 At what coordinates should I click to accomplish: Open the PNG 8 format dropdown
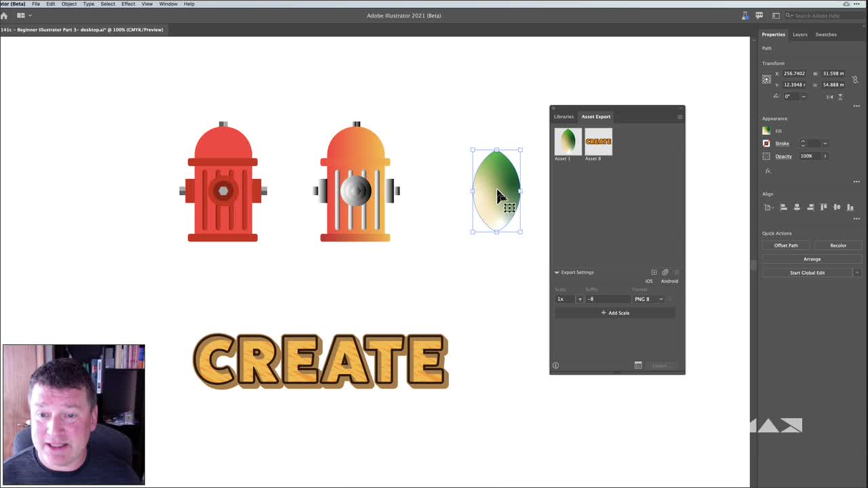pos(660,299)
